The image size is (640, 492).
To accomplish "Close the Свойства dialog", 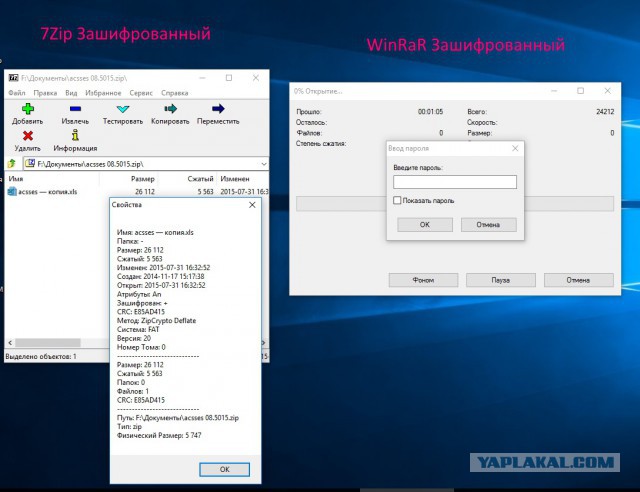I will pos(252,205).
